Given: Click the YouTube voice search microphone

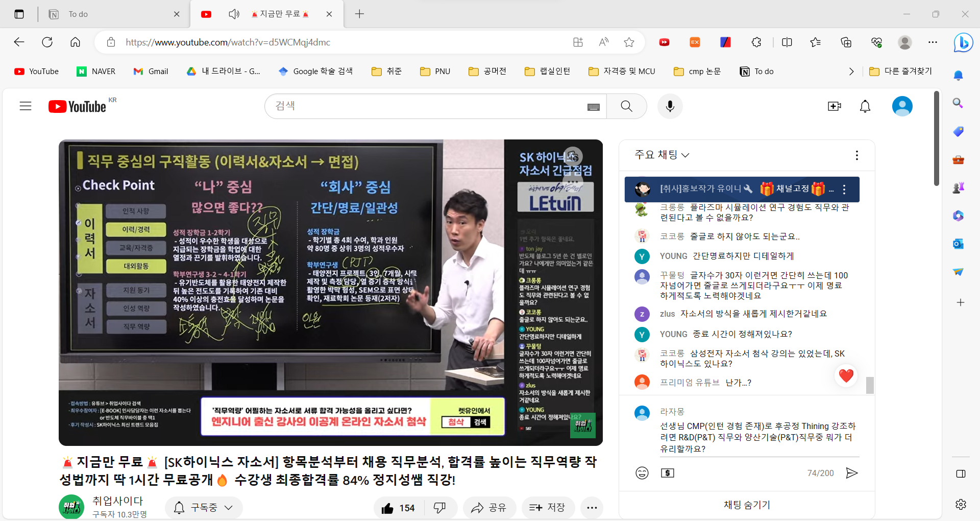Looking at the screenshot, I should [670, 106].
